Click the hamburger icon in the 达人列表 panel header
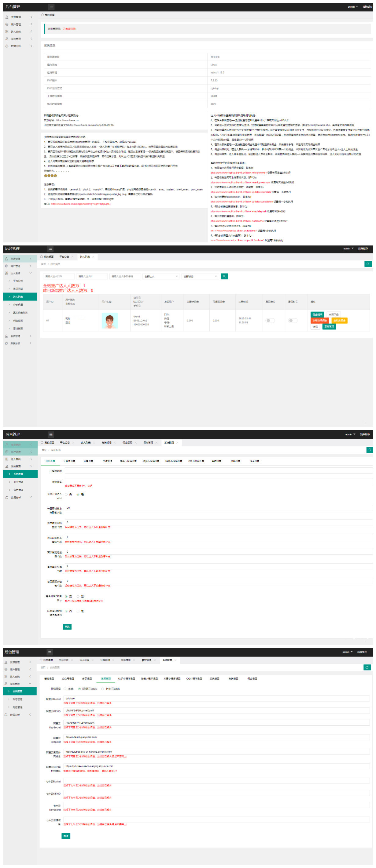Screen dimensions: 376x868 50,249
